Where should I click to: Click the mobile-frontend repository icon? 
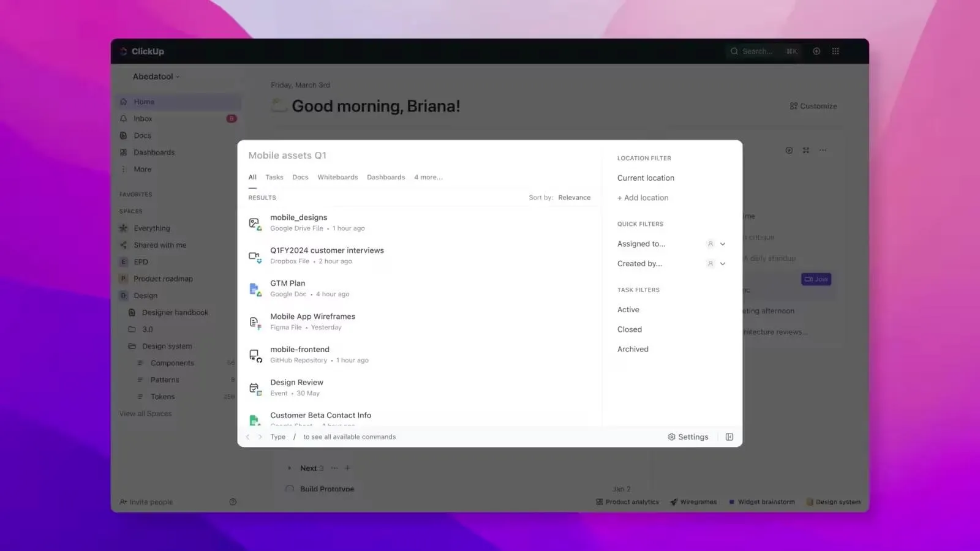255,356
